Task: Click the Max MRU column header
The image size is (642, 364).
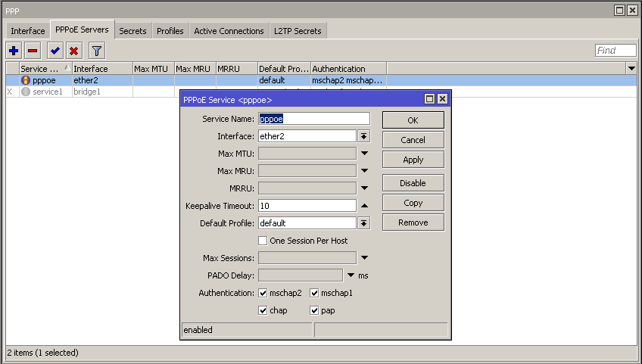Action: [195, 69]
